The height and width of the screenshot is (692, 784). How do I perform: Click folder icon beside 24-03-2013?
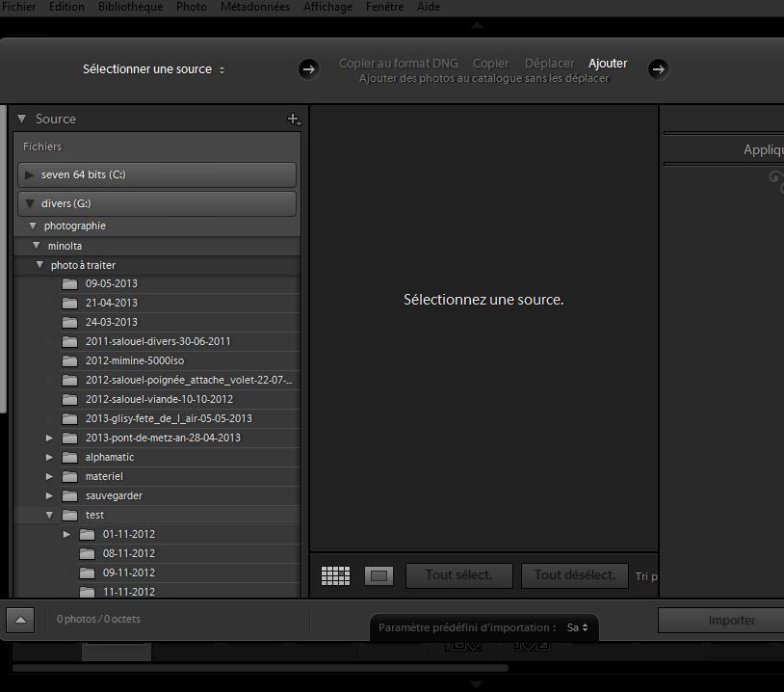pyautogui.click(x=69, y=323)
